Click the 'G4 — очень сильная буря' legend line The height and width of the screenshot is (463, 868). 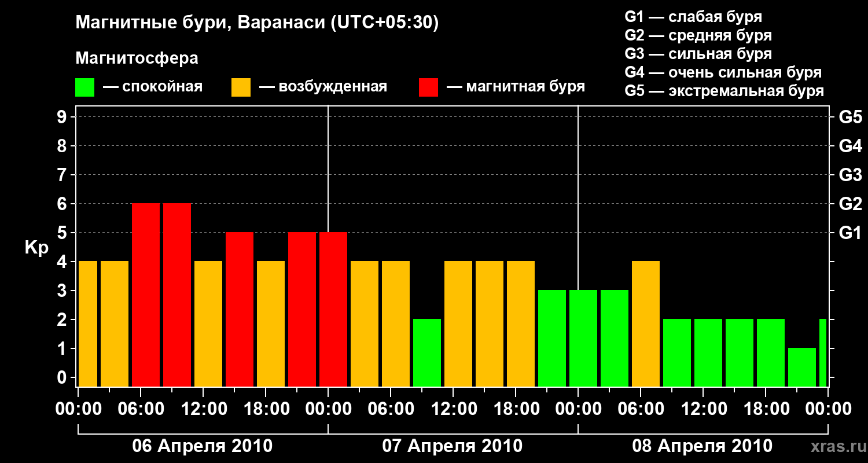(723, 72)
